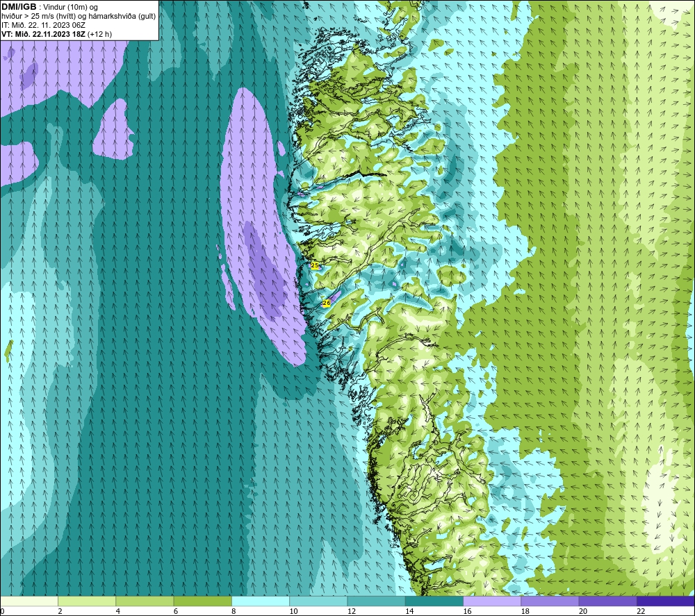Screen dimensions: 695x616
Task: Click the legend scale label 10
Action: [x=293, y=611]
